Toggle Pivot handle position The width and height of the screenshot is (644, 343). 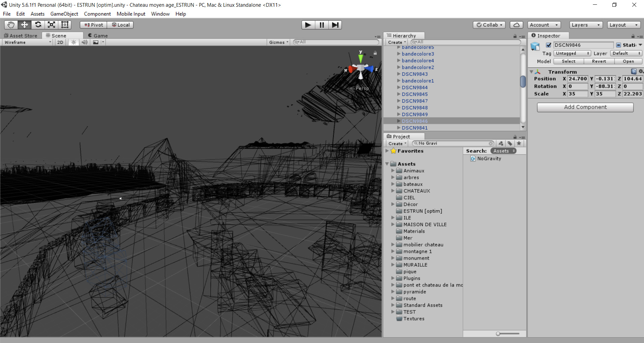[94, 25]
